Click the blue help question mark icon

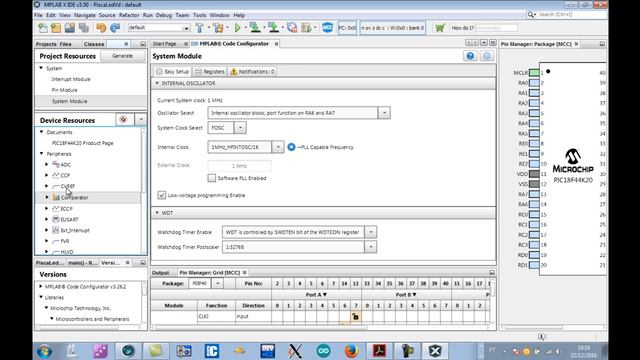tap(470, 56)
